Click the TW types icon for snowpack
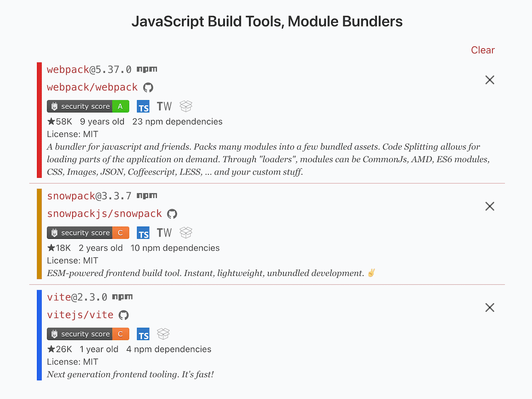The height and width of the screenshot is (399, 532). click(x=164, y=232)
